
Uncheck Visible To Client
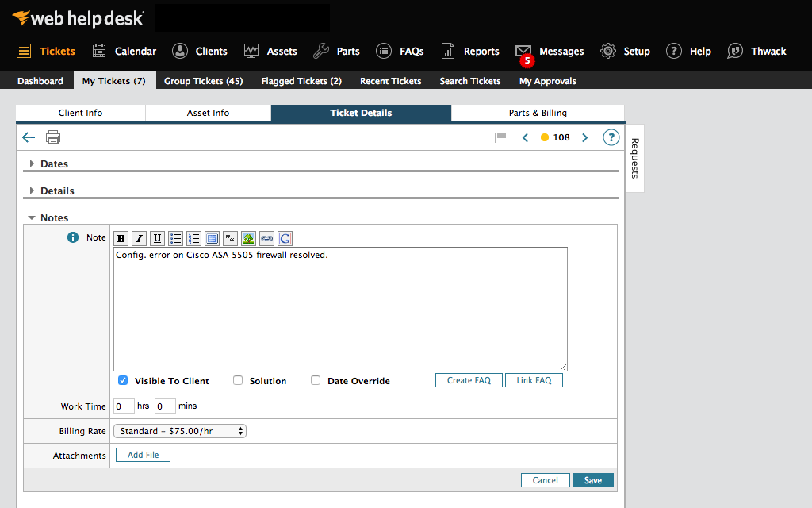(x=123, y=380)
